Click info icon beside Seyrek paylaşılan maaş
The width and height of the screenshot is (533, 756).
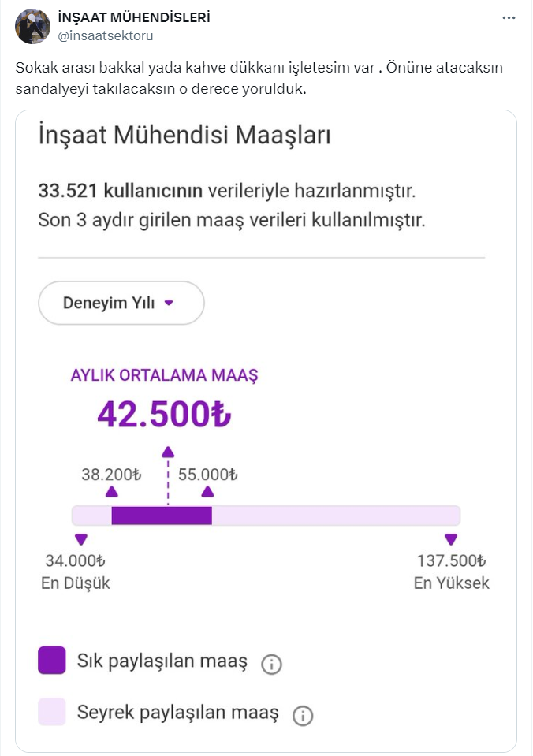pos(303,715)
